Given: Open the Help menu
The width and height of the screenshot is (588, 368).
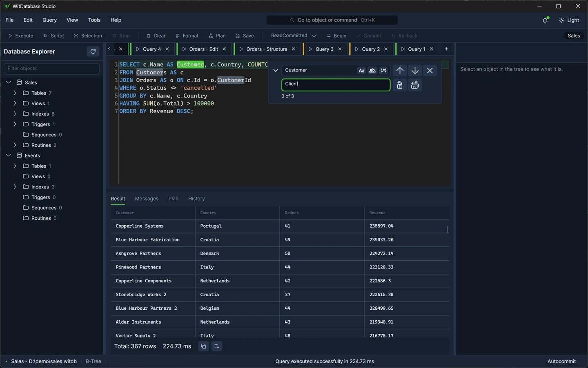Looking at the screenshot, I should click(116, 20).
